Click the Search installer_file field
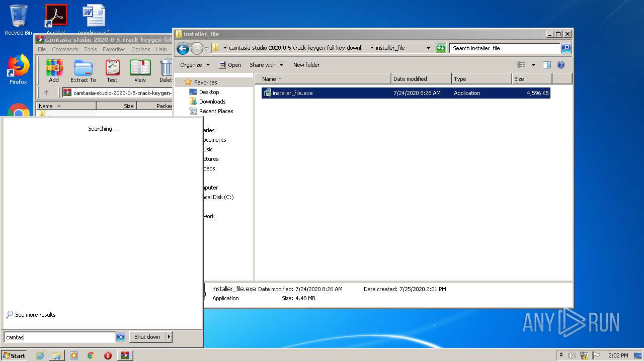The image size is (644, 362). 505,48
